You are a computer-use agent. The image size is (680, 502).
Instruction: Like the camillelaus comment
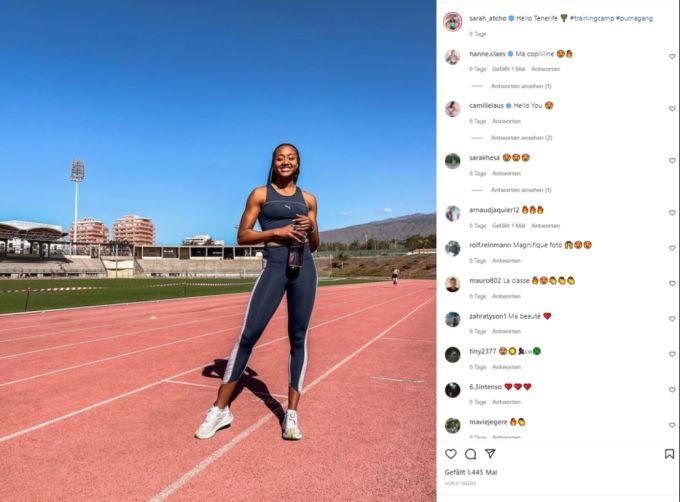tap(672, 108)
